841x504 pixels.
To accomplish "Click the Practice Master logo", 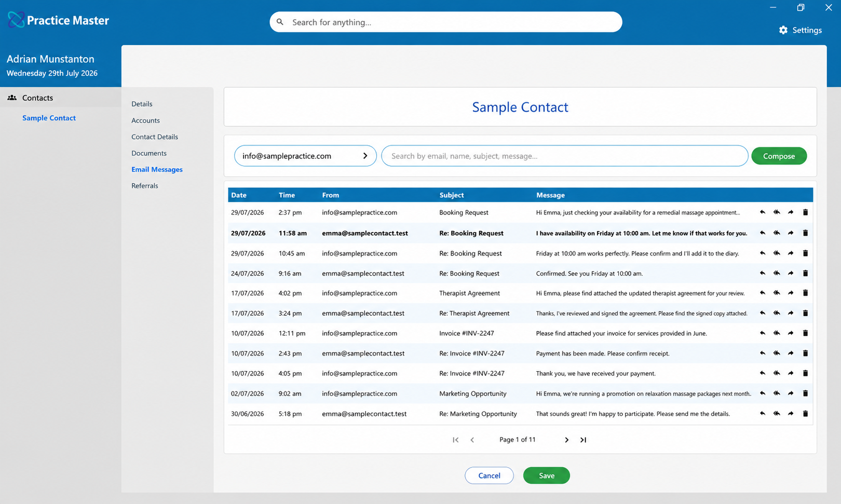I will [58, 20].
